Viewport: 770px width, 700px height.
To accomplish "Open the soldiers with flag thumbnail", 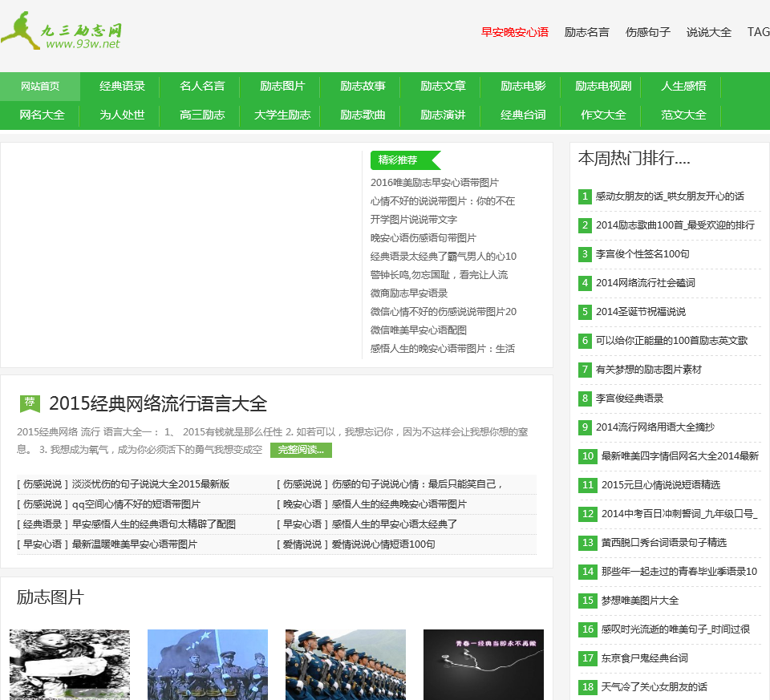I will (x=208, y=665).
